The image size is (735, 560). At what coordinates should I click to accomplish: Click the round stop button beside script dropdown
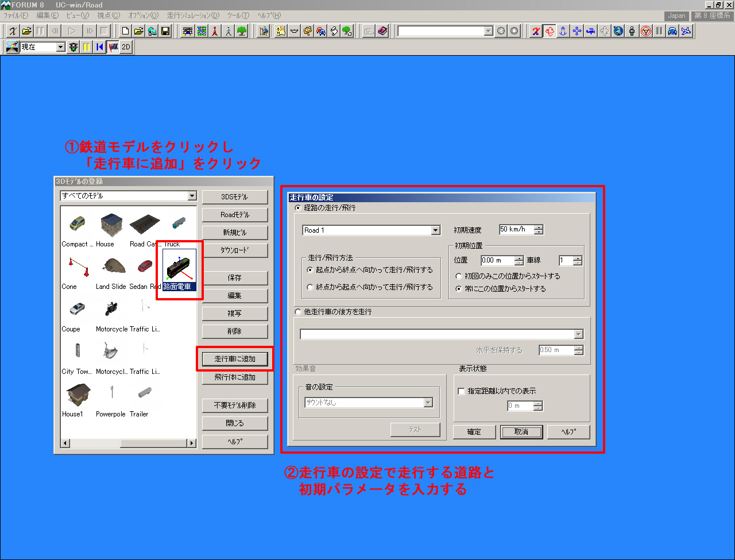pyautogui.click(x=514, y=31)
